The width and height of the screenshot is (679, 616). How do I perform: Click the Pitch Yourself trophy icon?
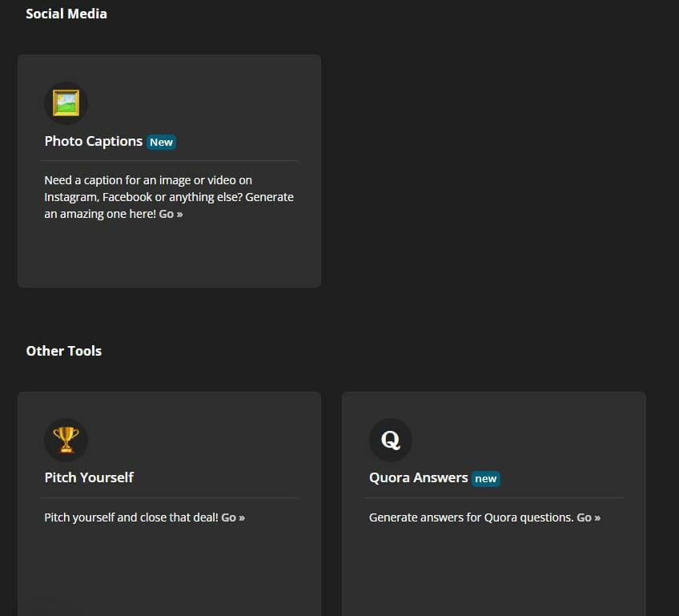(66, 440)
